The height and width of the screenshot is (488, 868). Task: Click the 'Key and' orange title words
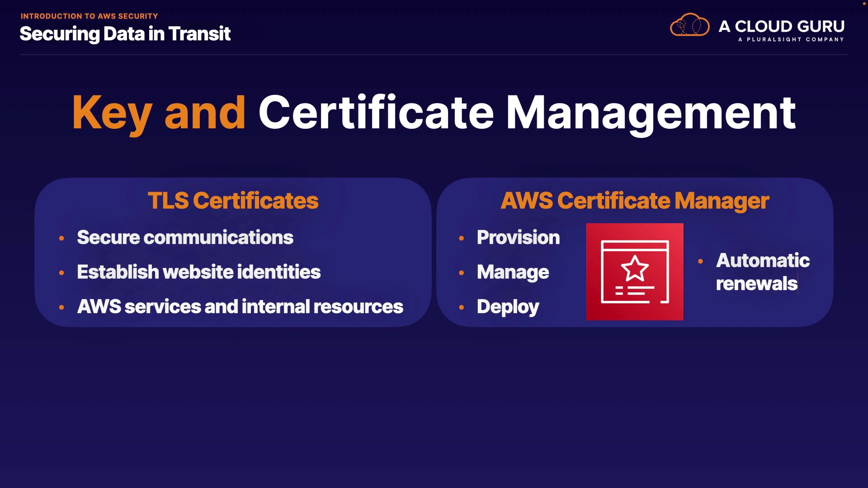(159, 113)
